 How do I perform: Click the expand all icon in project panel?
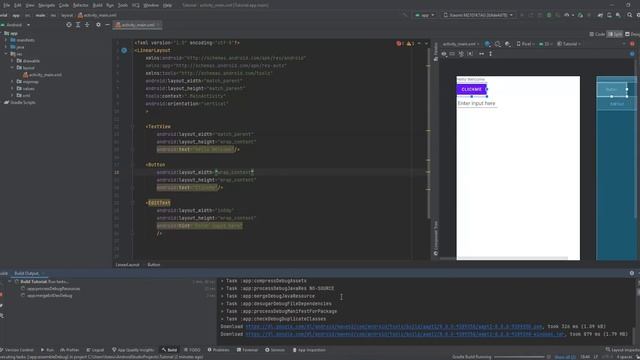tap(78, 25)
